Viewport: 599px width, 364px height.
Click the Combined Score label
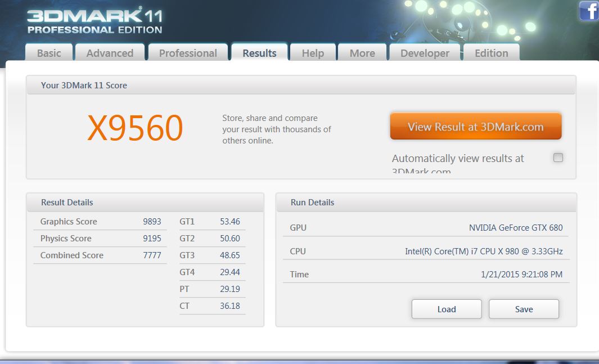click(72, 255)
